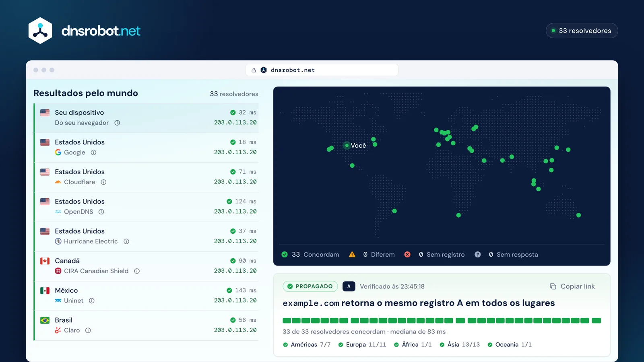This screenshot has width=644, height=362.
Task: Click the dnsrobot hexagon logo icon
Action: tap(40, 31)
